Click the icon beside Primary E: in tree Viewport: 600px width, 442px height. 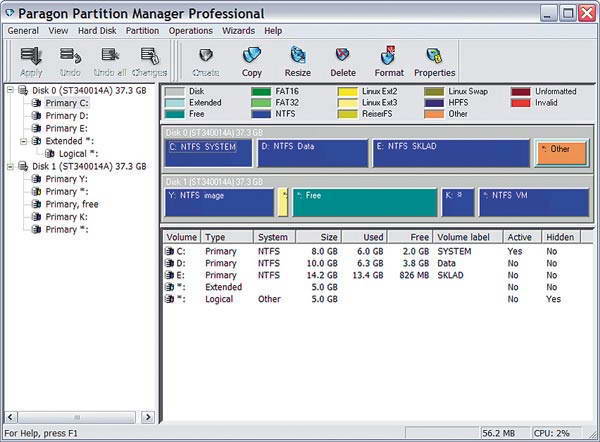click(36, 129)
